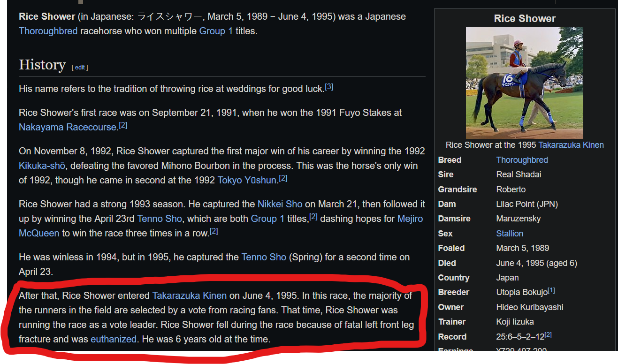Open citation [2] beside the race record
The width and height of the screenshot is (618, 364).
click(548, 335)
